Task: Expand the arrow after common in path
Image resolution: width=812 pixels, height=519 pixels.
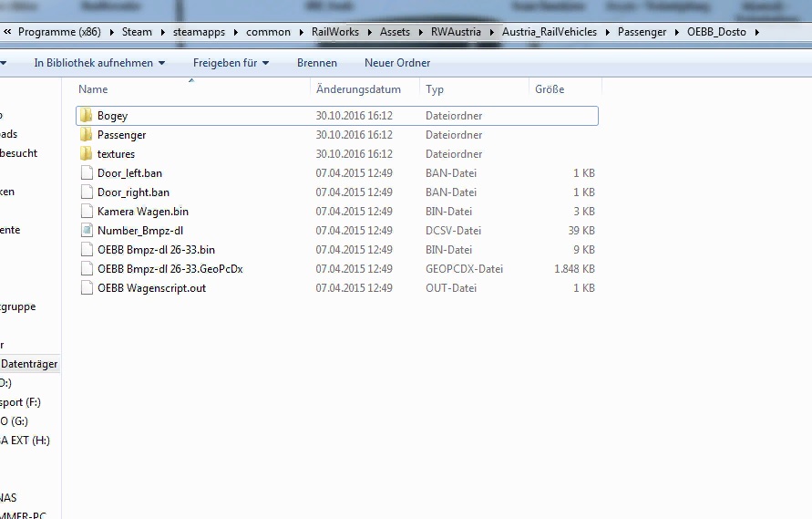Action: (302, 32)
